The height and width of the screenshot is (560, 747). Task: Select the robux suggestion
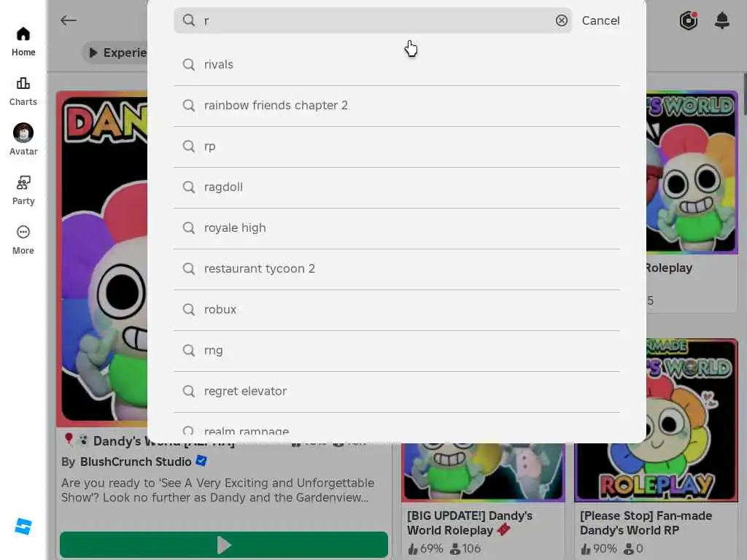coord(396,310)
